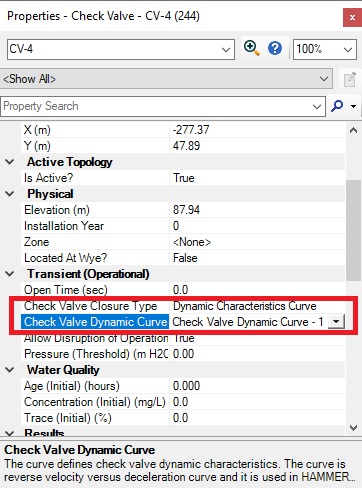This screenshot has width=362, height=488.
Task: Click the Trace (Initial) (%) value 0.0
Action: pos(180,418)
